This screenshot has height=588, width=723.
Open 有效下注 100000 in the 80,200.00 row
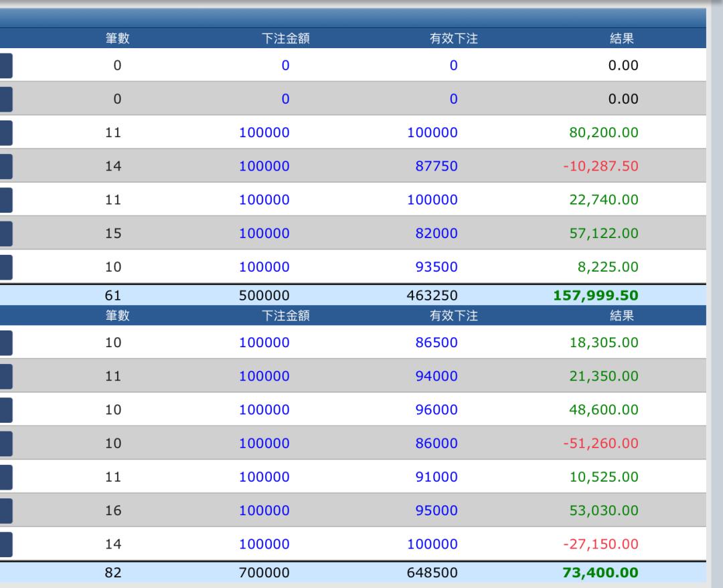(x=432, y=132)
